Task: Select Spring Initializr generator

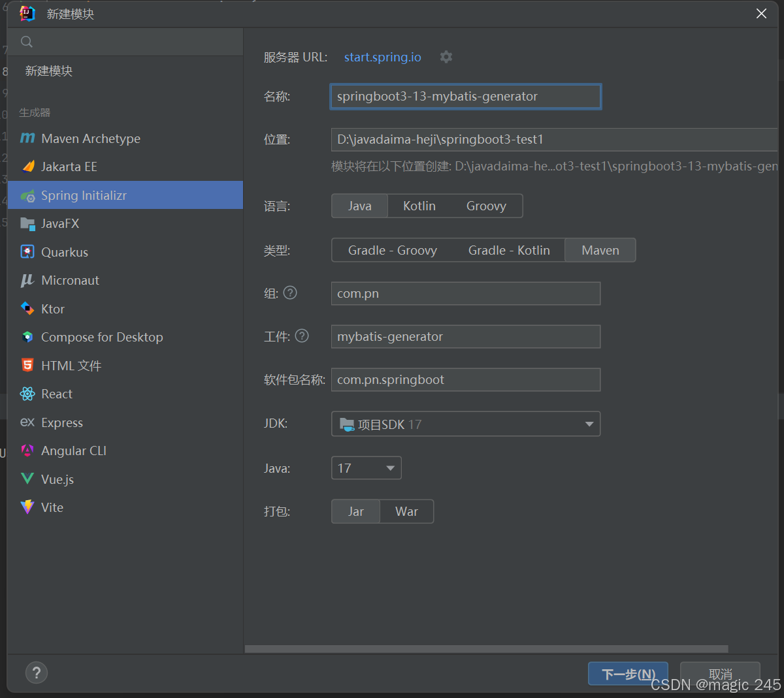Action: 125,195
